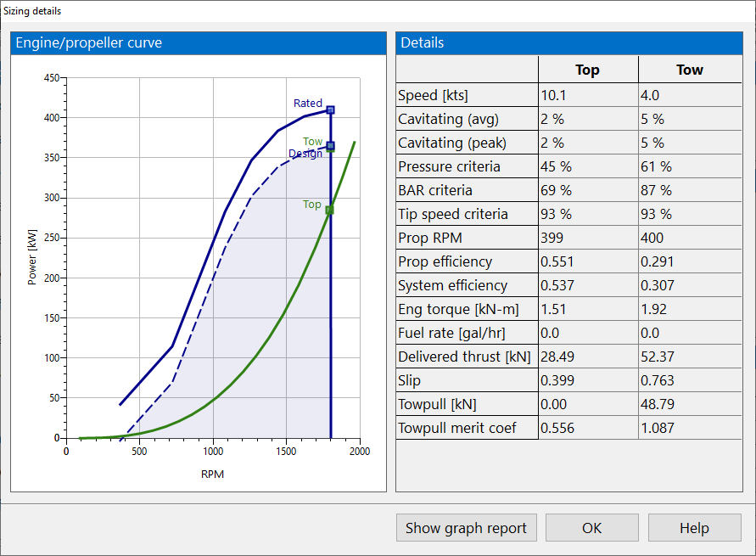Open Help for sizing details
The height and width of the screenshot is (556, 756).
click(693, 527)
